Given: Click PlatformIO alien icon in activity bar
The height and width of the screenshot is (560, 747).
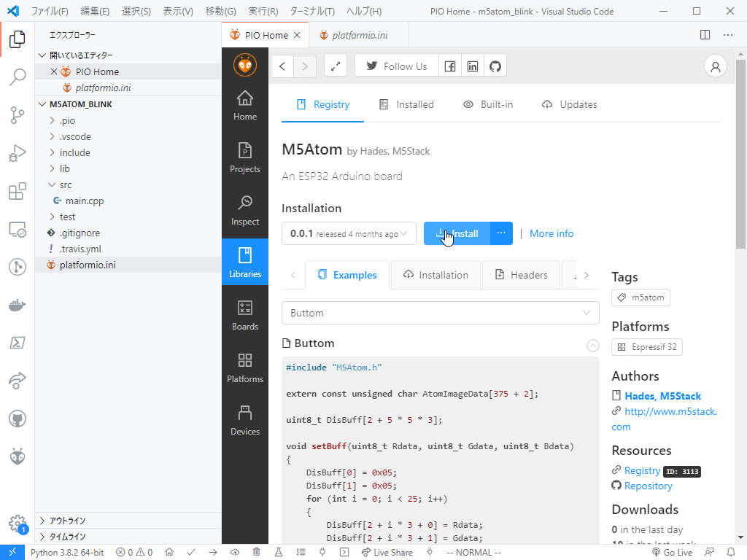Looking at the screenshot, I should (x=18, y=456).
